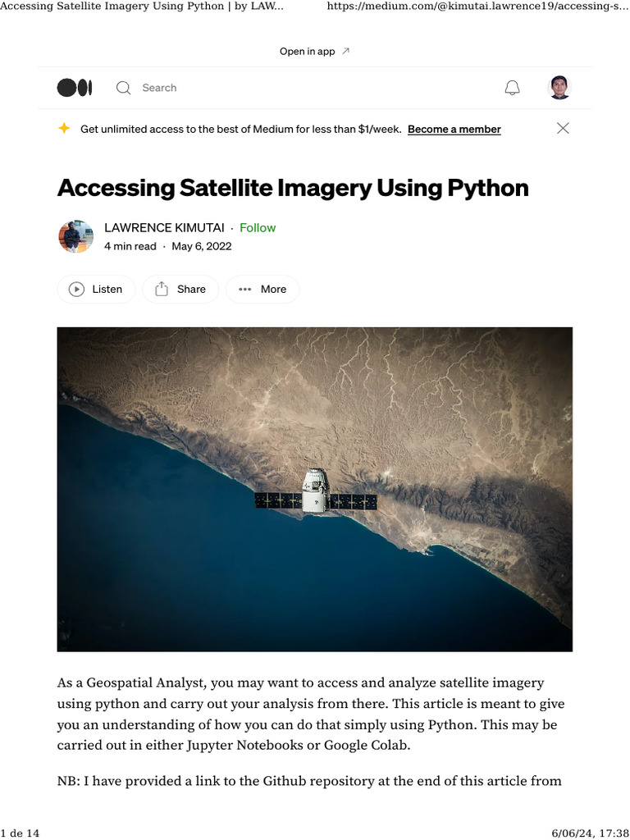Open notifications bell icon

512,88
